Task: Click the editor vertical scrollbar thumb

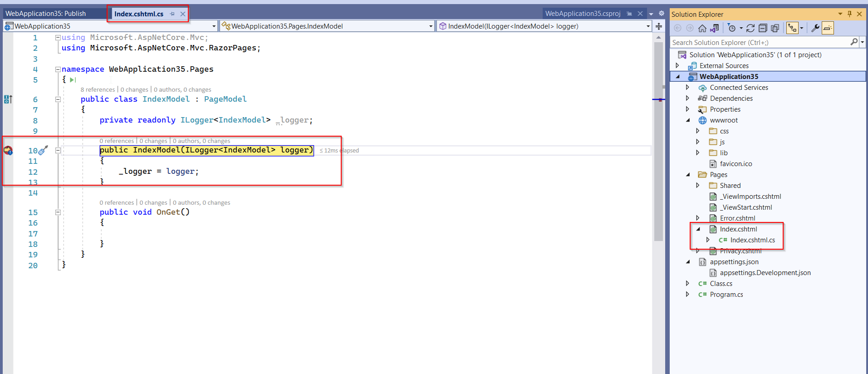Action: click(x=659, y=142)
